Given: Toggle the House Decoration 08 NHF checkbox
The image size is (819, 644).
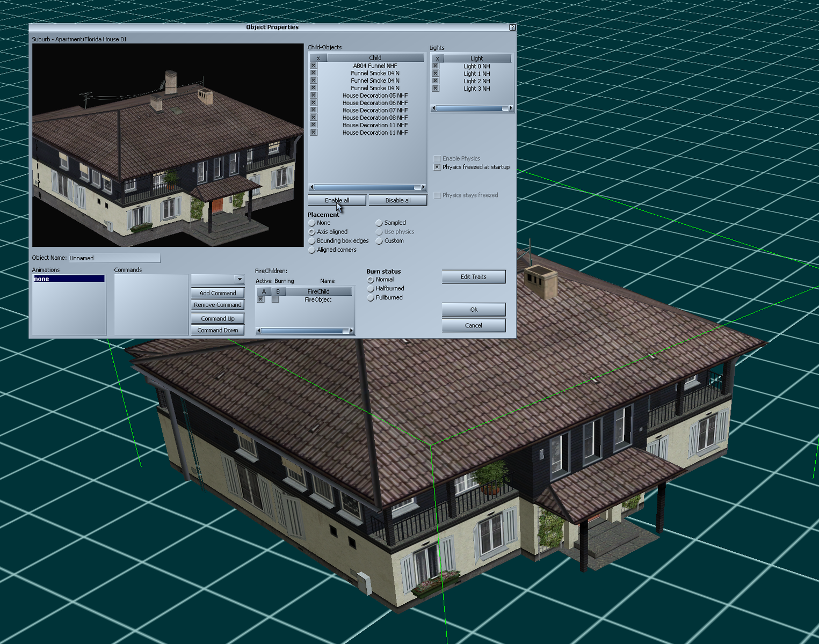Looking at the screenshot, I should pos(314,118).
